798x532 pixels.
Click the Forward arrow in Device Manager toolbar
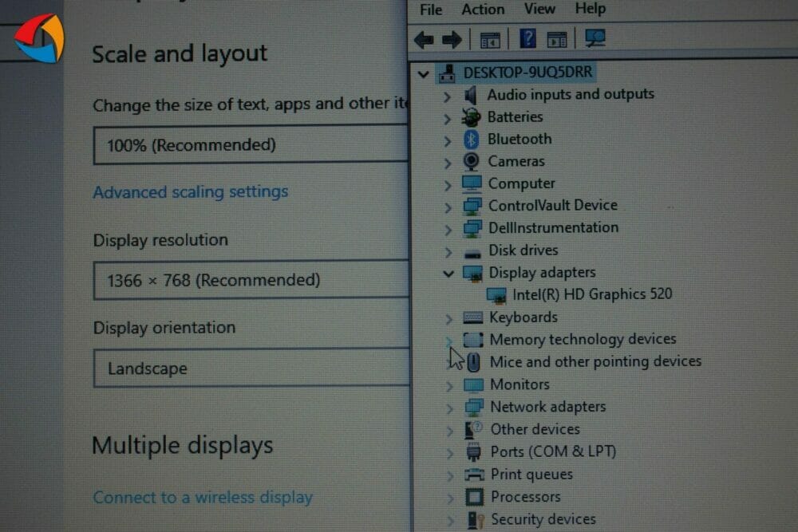452,39
